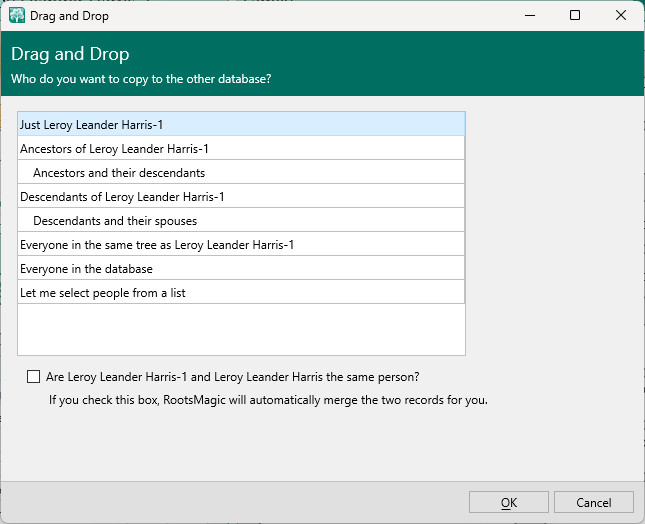Image resolution: width=645 pixels, height=524 pixels.
Task: Minimize the Drag and Drop window
Action: pyautogui.click(x=529, y=16)
